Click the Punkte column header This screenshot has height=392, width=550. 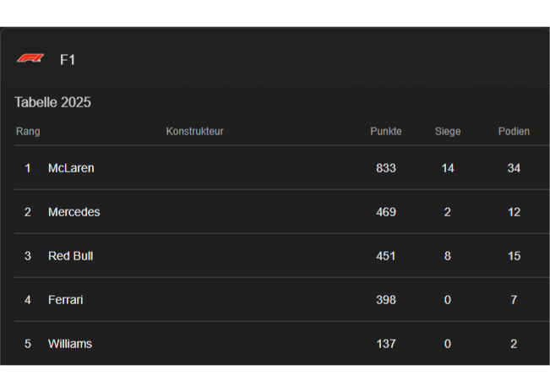click(386, 131)
